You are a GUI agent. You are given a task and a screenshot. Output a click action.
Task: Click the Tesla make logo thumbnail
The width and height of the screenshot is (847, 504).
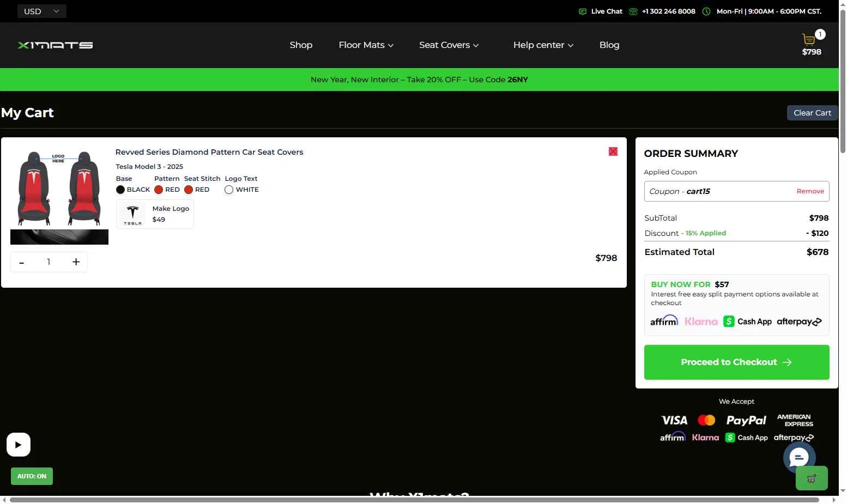click(x=132, y=214)
